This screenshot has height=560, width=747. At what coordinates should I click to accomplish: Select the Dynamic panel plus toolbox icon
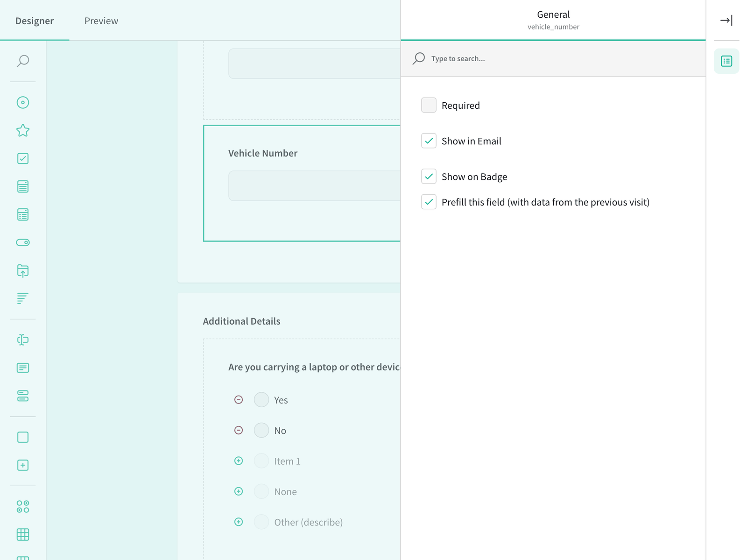[23, 465]
